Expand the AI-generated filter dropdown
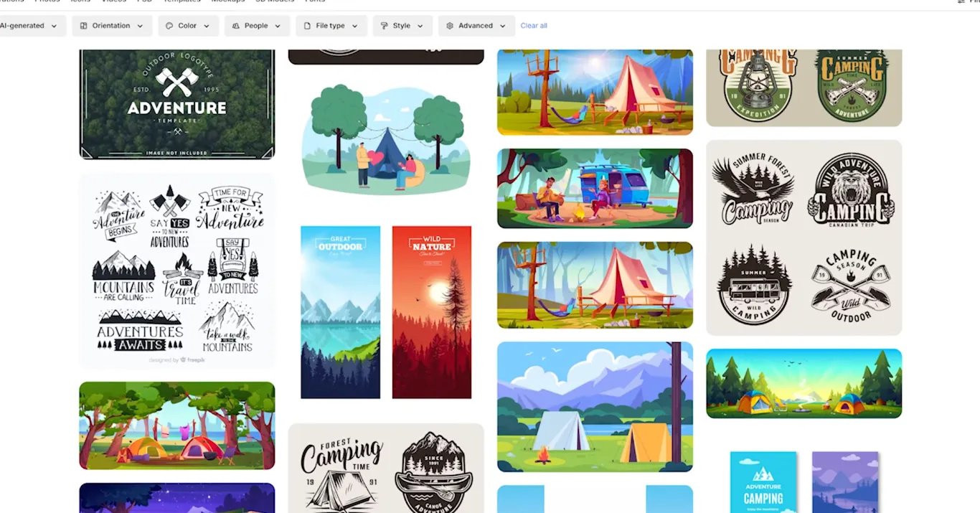 point(54,25)
